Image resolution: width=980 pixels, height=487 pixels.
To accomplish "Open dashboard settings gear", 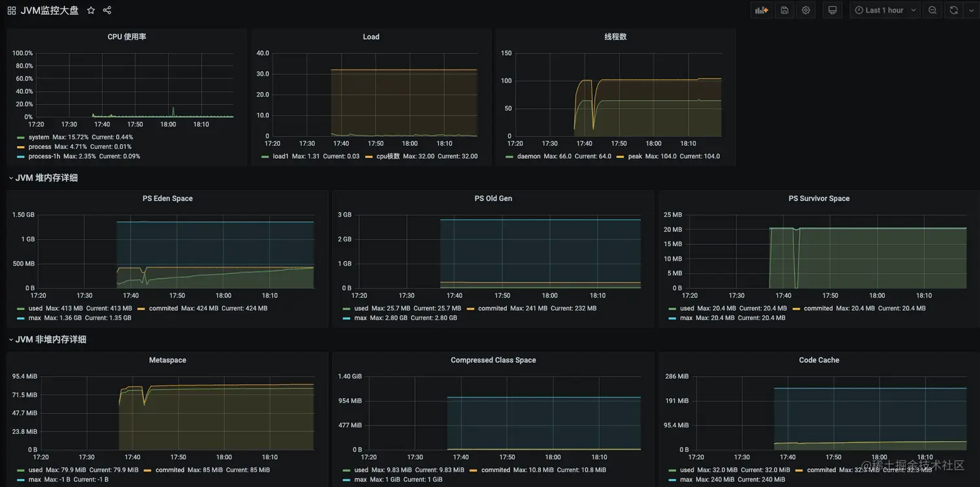I will (806, 10).
